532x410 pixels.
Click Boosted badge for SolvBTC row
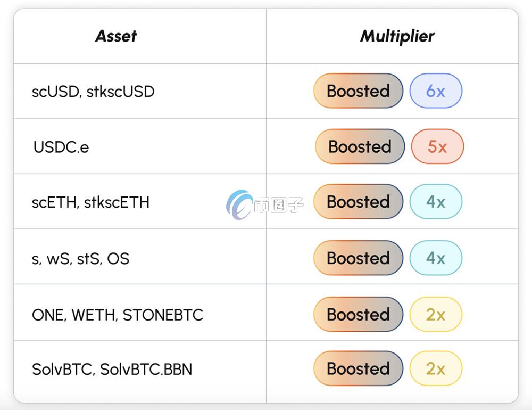tap(358, 368)
